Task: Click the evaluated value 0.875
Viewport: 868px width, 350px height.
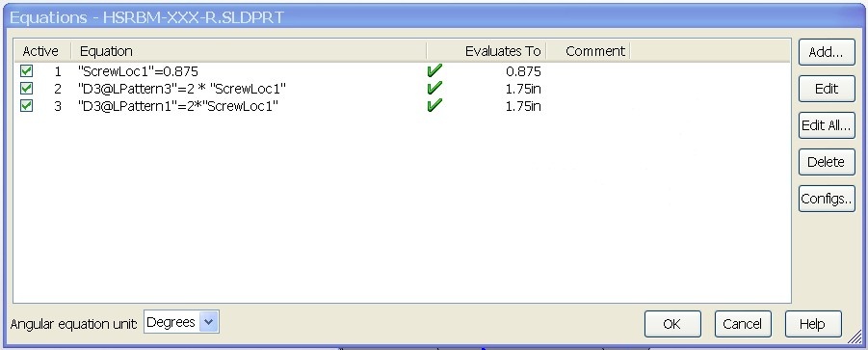Action: [523, 71]
